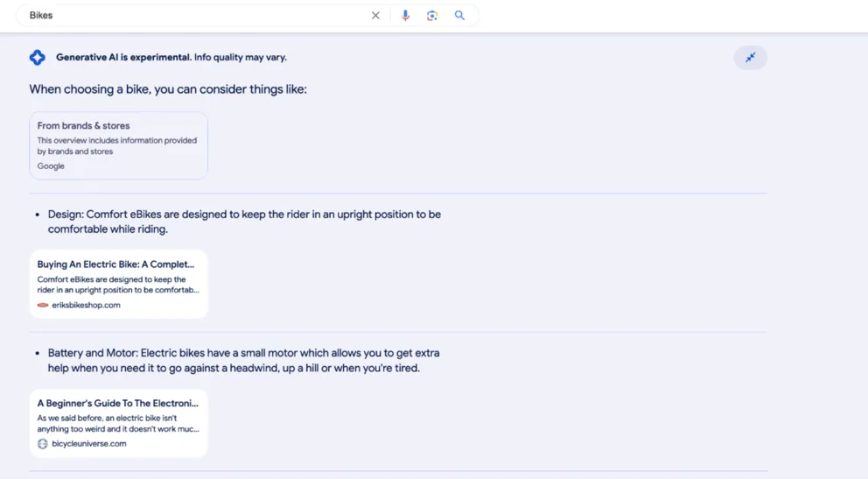This screenshot has width=868, height=479.
Task: Open the From brands & stores card
Action: point(118,145)
